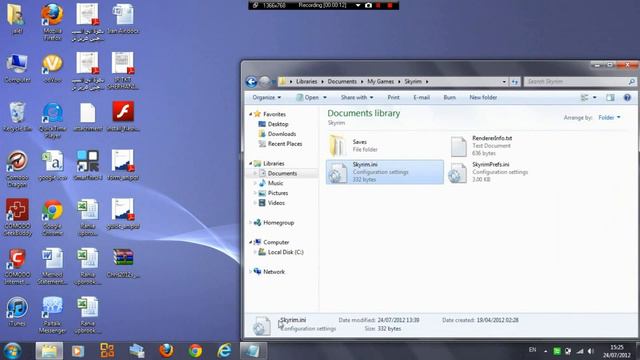Open the Organize menu
The height and width of the screenshot is (360, 640).
pos(267,98)
